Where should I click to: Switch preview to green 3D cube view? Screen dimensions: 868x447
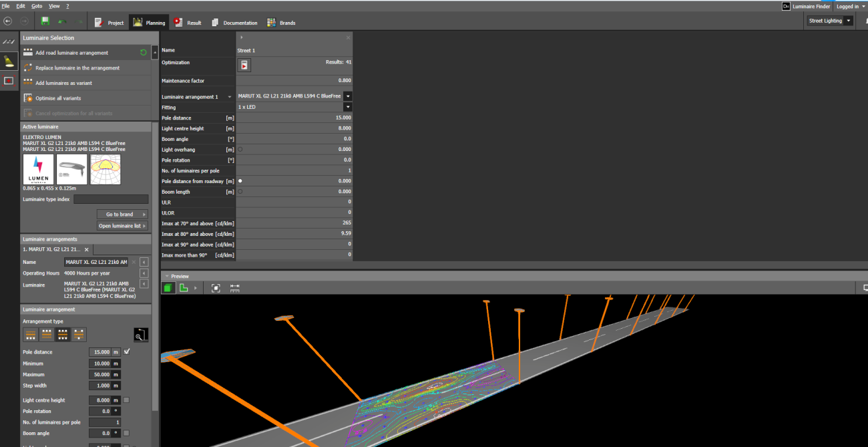(169, 288)
